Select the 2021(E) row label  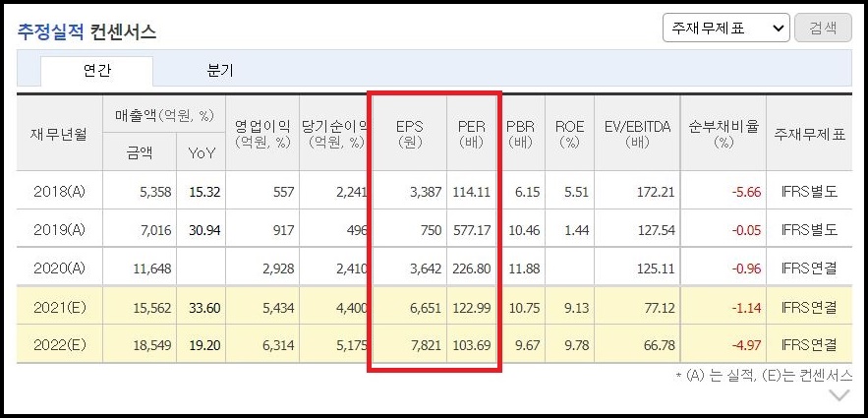(x=60, y=307)
